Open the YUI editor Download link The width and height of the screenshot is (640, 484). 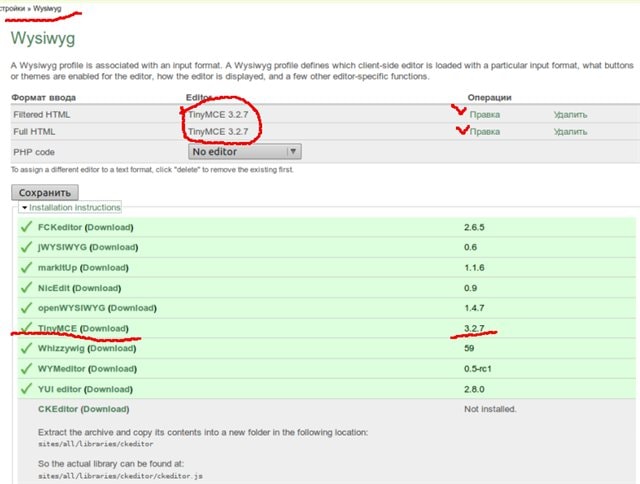coord(109,389)
